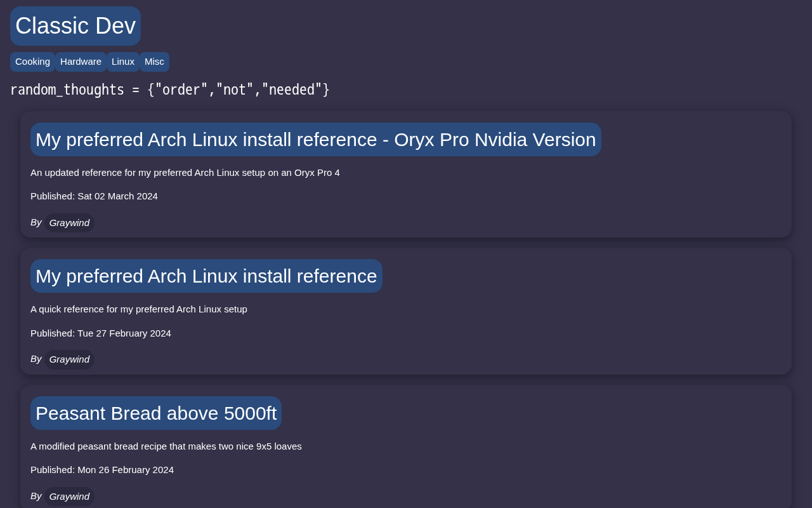Open the Classic Dev site title
The image size is (812, 508).
coord(75,26)
